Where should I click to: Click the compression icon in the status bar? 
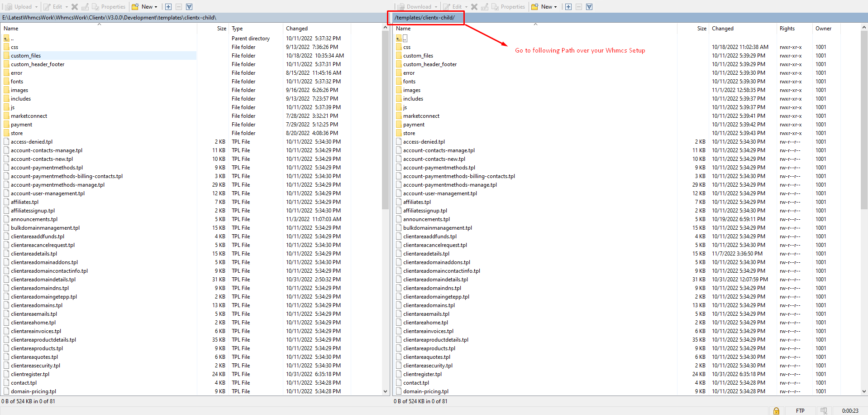click(824, 410)
